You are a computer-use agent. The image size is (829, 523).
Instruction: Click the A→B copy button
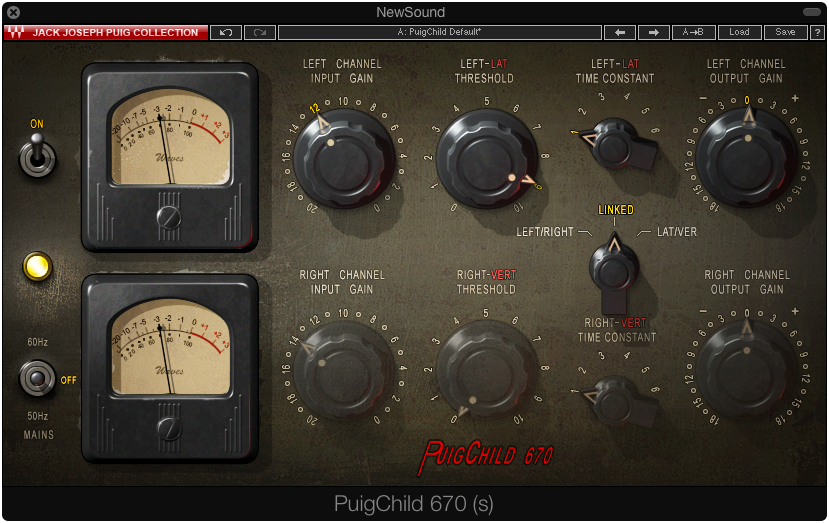693,32
